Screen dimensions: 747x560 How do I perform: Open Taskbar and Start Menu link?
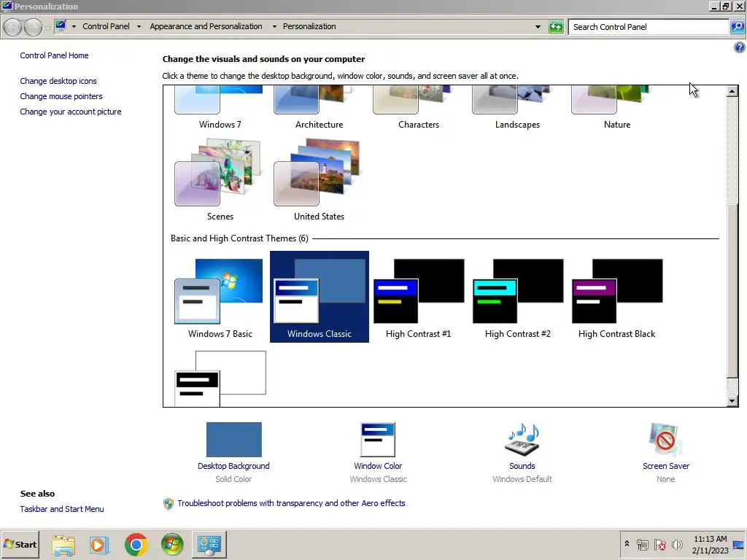[62, 509]
